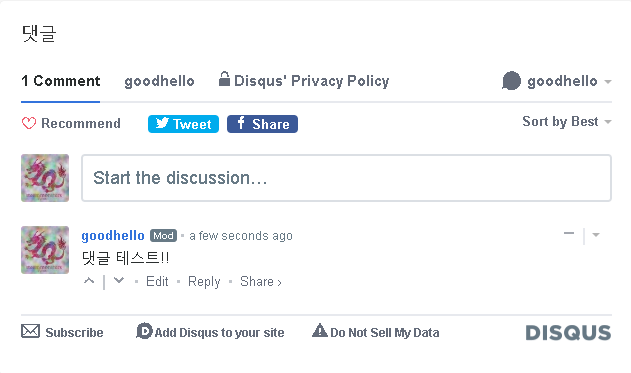Click Reply under the comment
The width and height of the screenshot is (631, 373).
coord(204,281)
